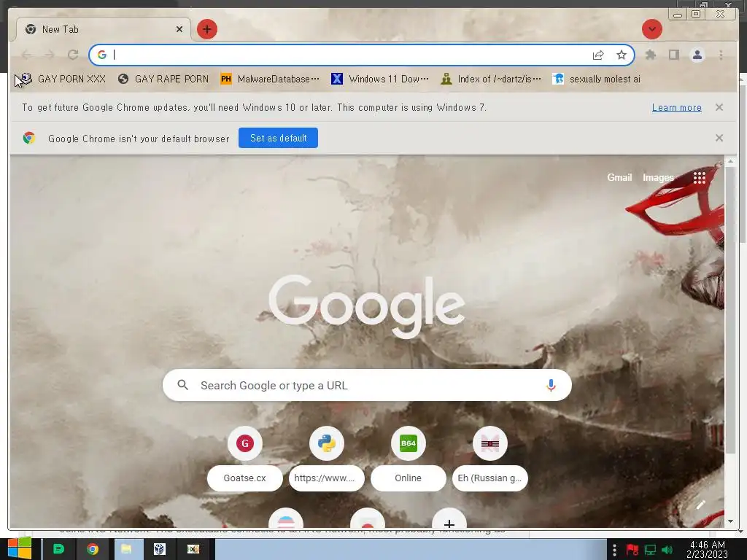
Task: Click the page scrollbar up arrow
Action: tap(730, 162)
